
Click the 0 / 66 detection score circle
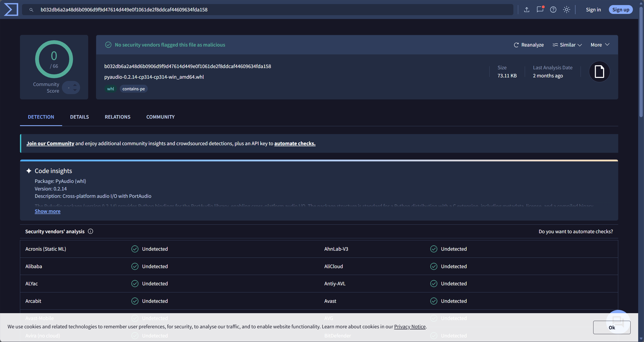click(54, 59)
